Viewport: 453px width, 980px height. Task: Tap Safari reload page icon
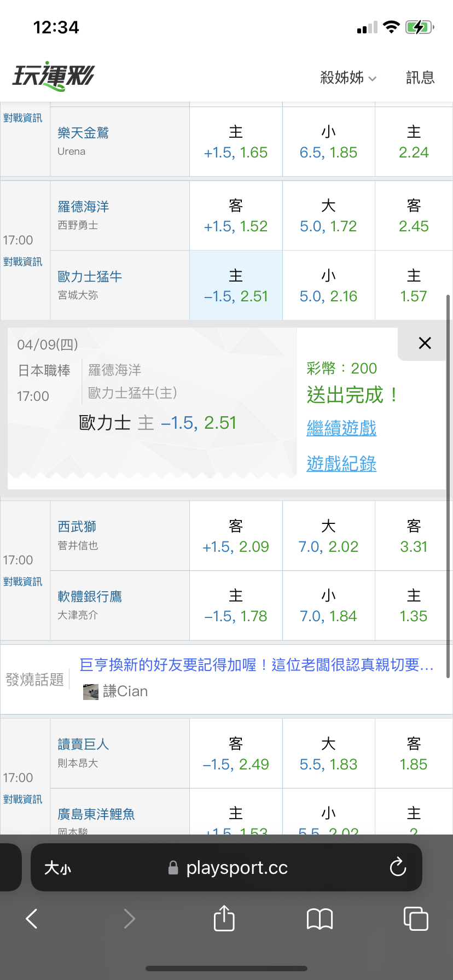point(398,867)
